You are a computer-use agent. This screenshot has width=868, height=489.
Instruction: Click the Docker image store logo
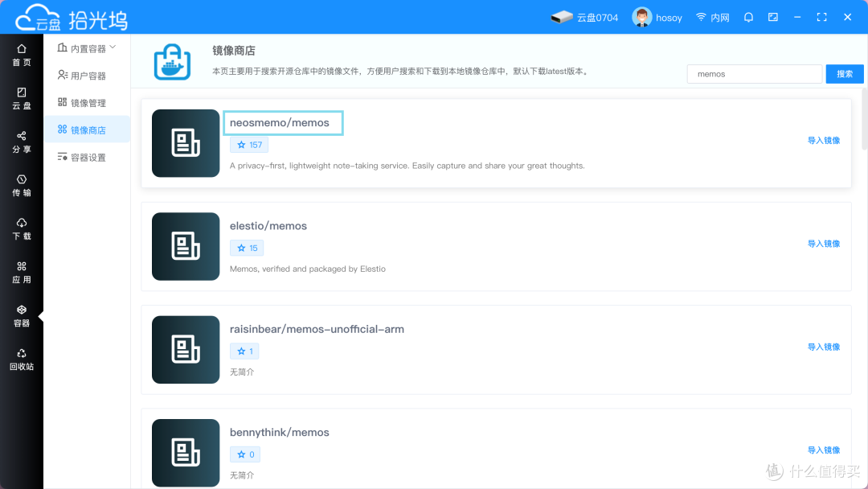pos(172,61)
